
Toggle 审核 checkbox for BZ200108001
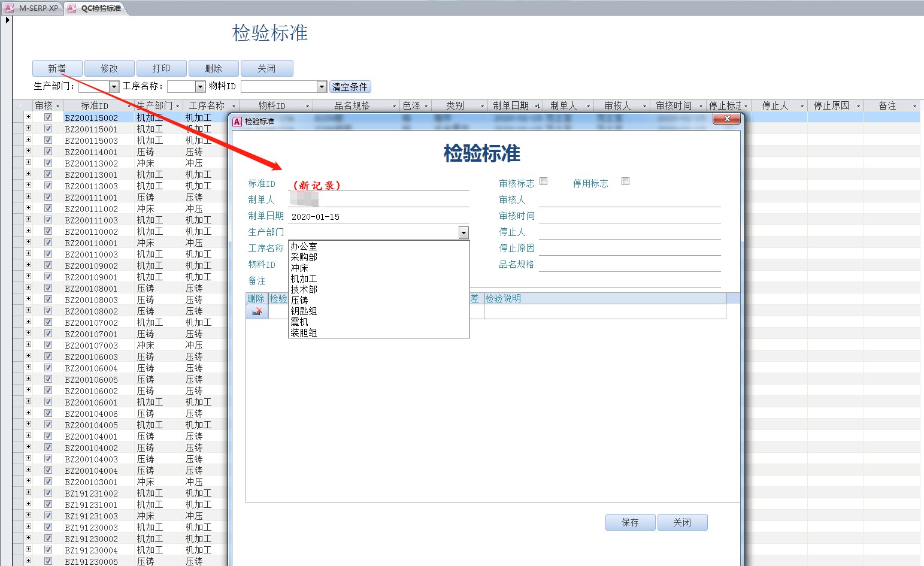pyautogui.click(x=48, y=288)
